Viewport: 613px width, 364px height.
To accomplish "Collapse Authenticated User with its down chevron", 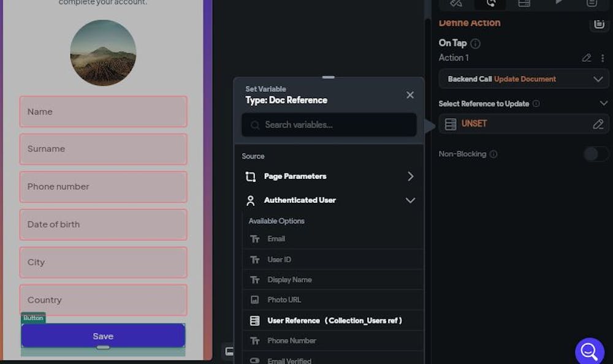I will pos(410,200).
